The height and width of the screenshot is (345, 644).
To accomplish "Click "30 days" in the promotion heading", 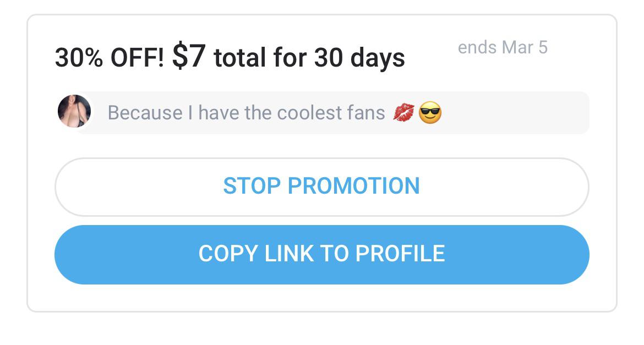I will pos(359,58).
